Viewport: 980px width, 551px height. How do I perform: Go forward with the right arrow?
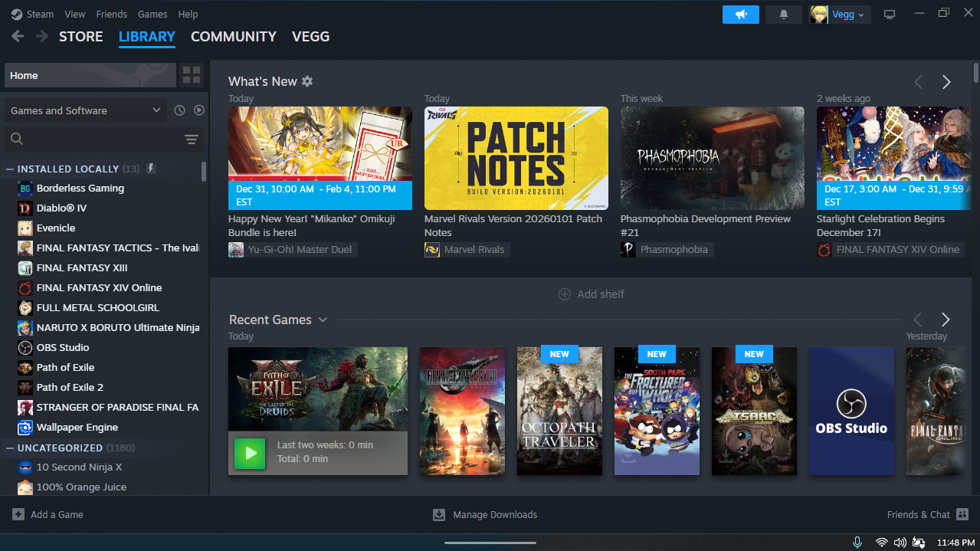pyautogui.click(x=41, y=36)
